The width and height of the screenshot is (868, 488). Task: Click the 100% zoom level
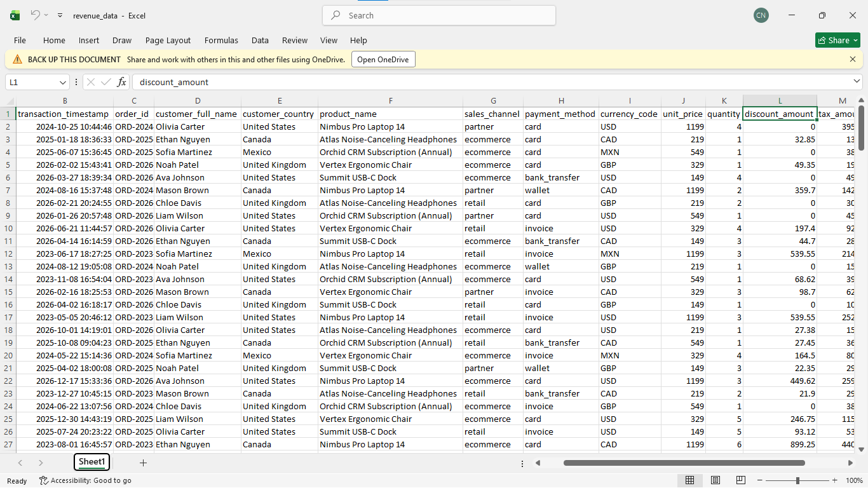[x=854, y=481]
